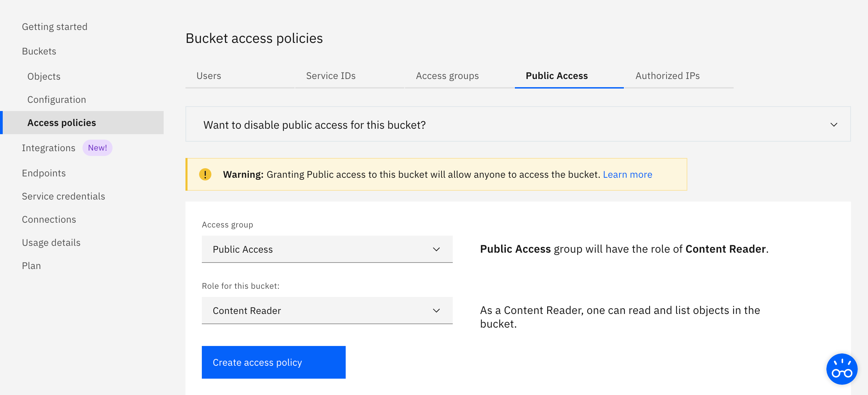The image size is (868, 395).
Task: Click the Public Access tab
Action: 557,76
